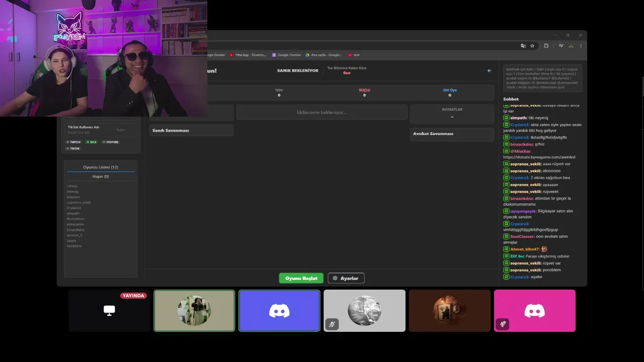This screenshot has width=644, height=362.
Task: Select the green-bordered Discord participant tile
Action: tap(194, 311)
